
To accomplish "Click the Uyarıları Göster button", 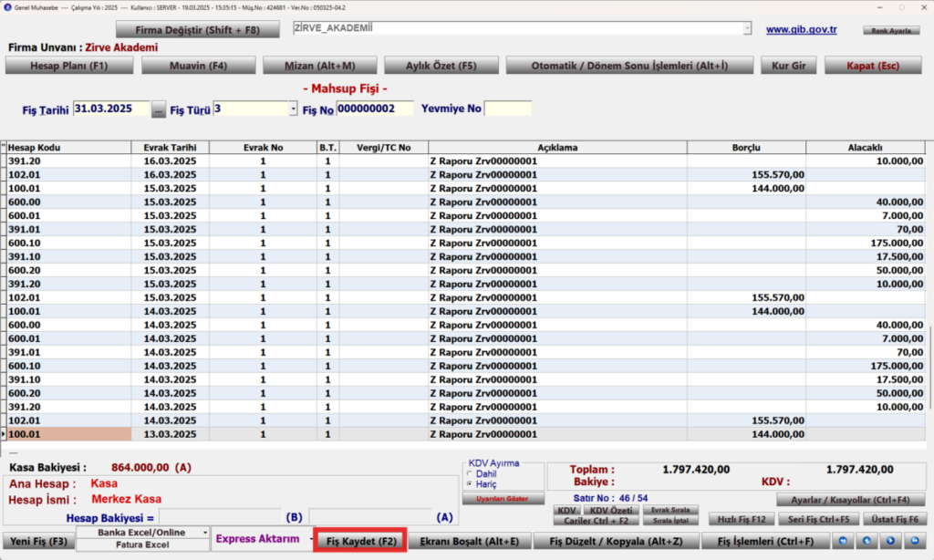I will (503, 499).
